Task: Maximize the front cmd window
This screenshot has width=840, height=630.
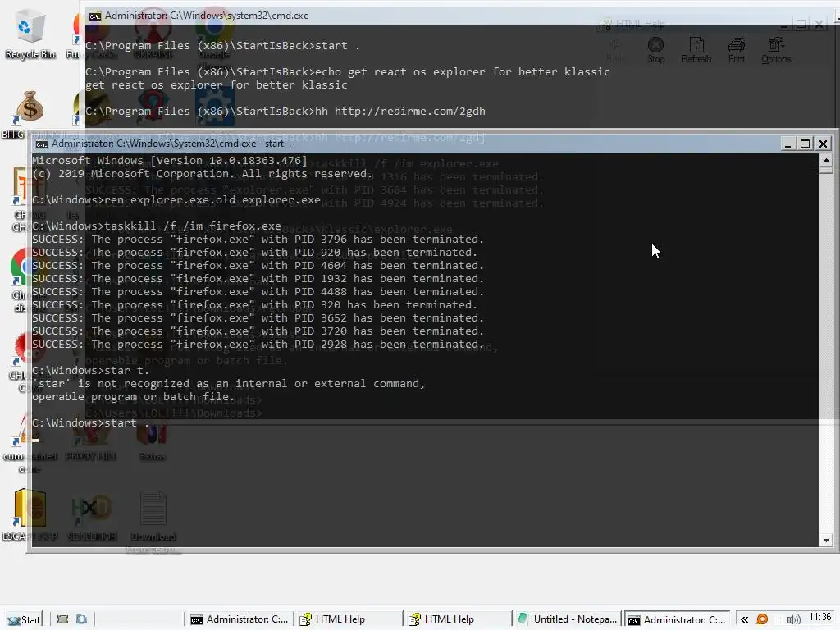Action: pyautogui.click(x=805, y=144)
